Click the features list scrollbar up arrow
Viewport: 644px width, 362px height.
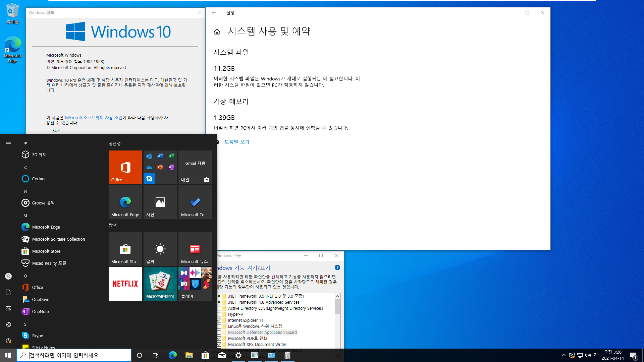point(337,296)
